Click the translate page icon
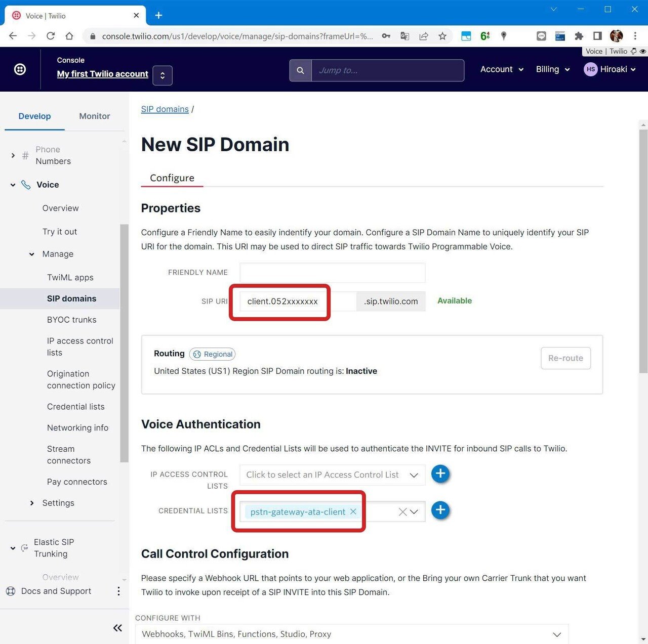 [x=405, y=36]
